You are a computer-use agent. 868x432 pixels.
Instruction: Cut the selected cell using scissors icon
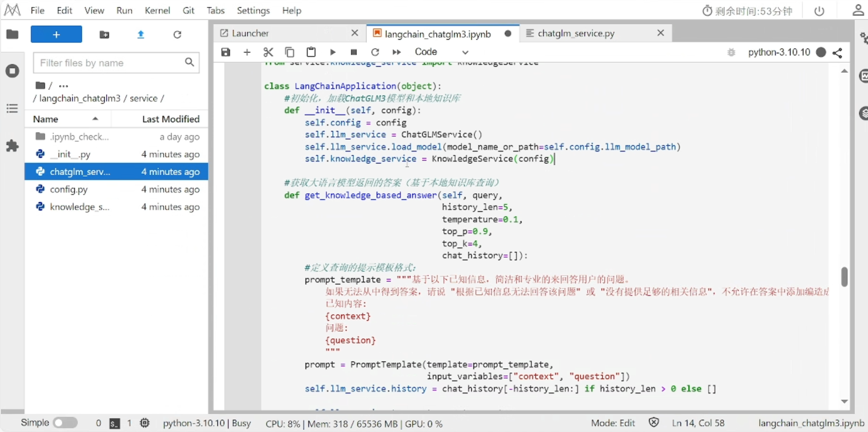(268, 52)
